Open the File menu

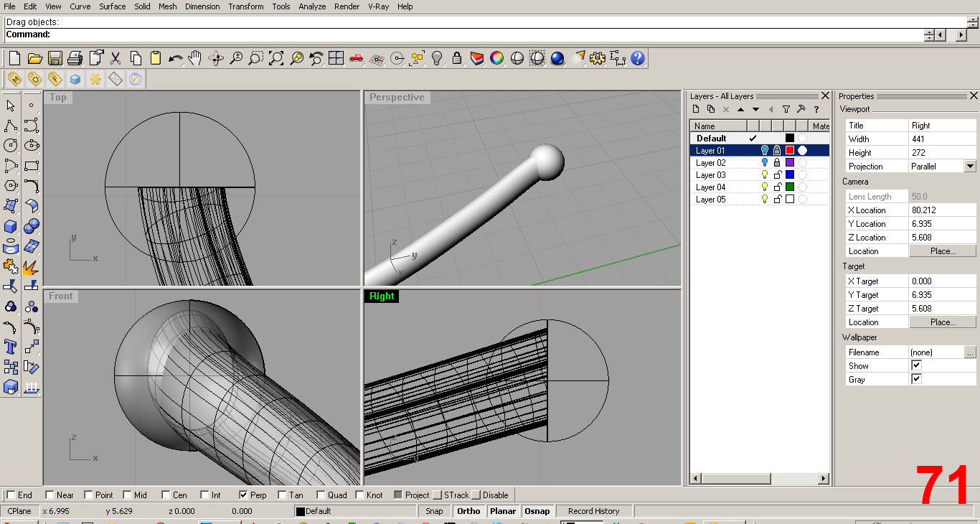pos(9,6)
